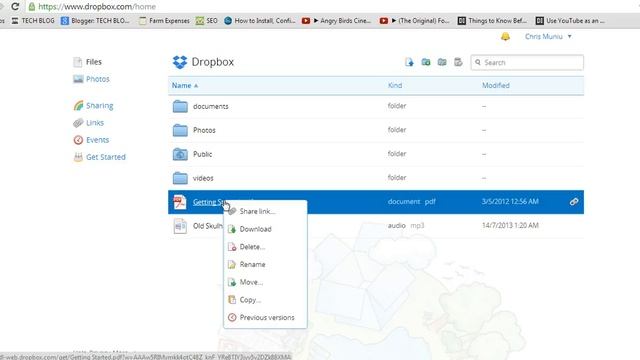Open the Photos link in sidebar
Screen dimensions: 640x360
coord(98,79)
